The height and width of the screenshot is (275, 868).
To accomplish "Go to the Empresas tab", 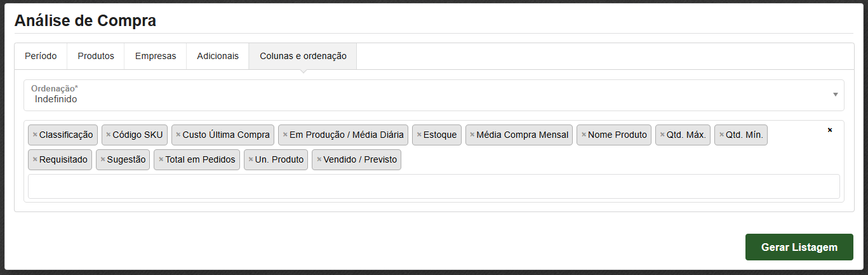I will (156, 56).
